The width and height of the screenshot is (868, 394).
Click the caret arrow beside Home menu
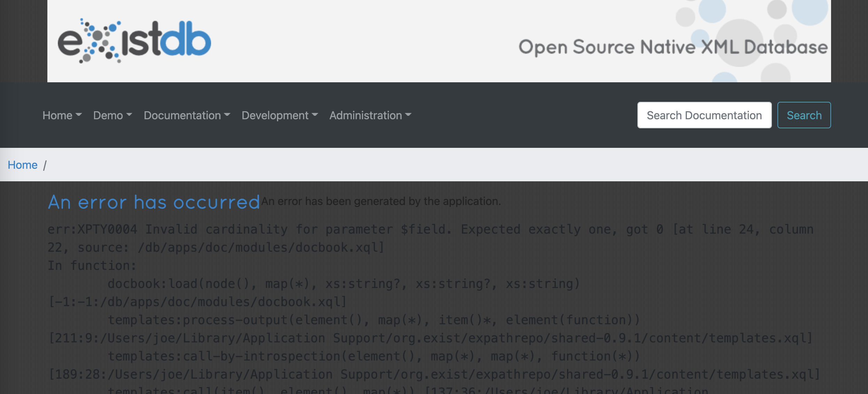click(x=79, y=115)
